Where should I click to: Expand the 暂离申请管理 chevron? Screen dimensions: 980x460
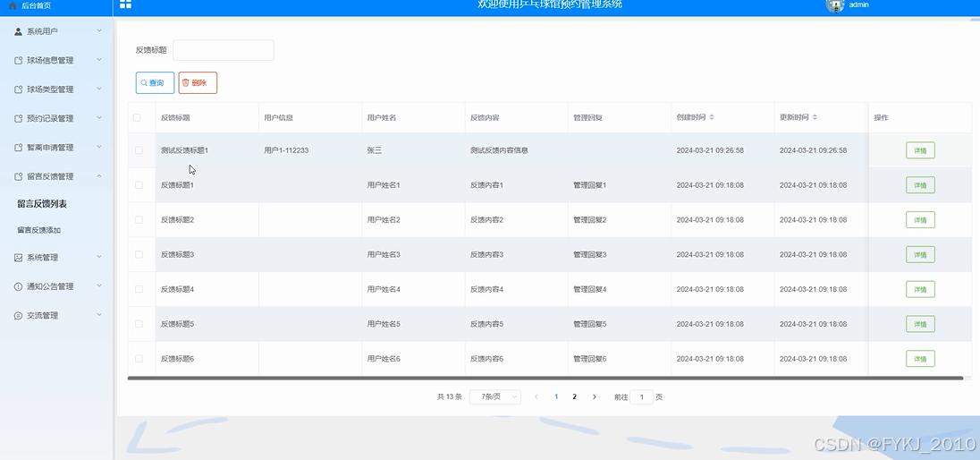coord(98,147)
